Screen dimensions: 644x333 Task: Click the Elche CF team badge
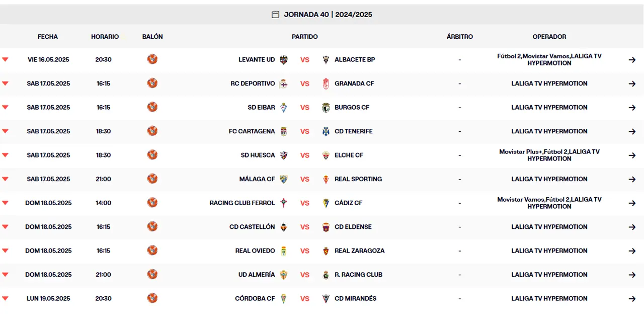[326, 155]
